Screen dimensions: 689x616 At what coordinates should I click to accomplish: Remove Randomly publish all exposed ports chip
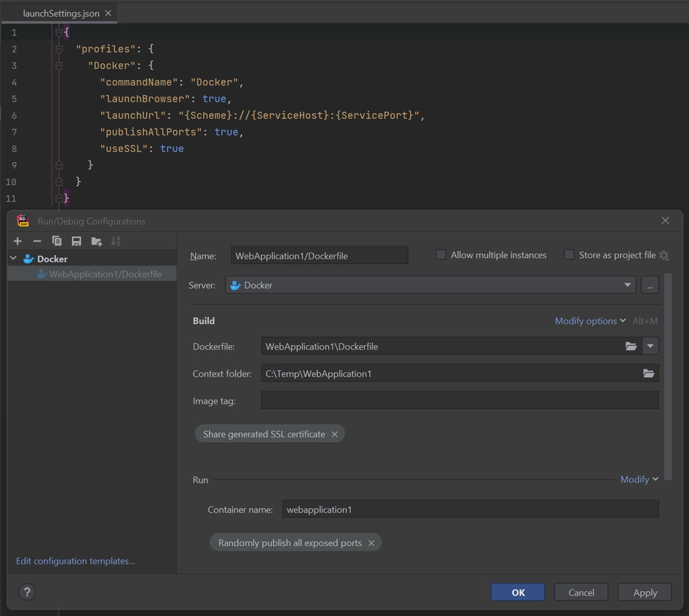click(371, 543)
